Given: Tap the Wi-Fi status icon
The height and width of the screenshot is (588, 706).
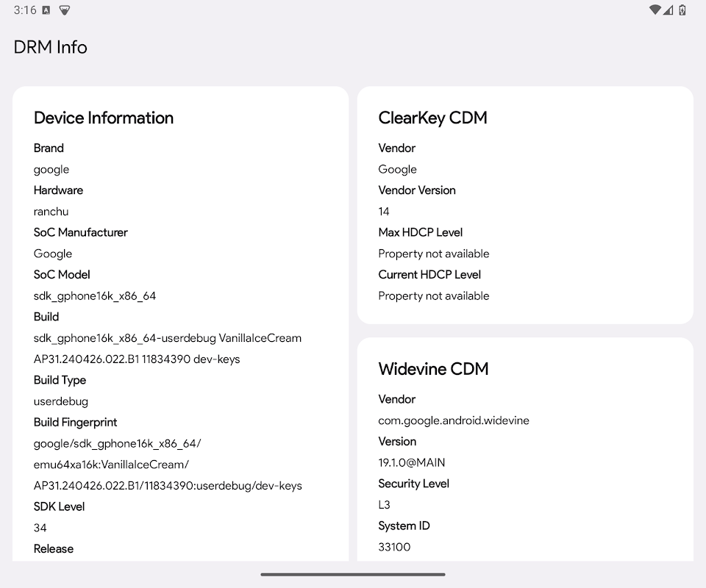Looking at the screenshot, I should point(655,10).
